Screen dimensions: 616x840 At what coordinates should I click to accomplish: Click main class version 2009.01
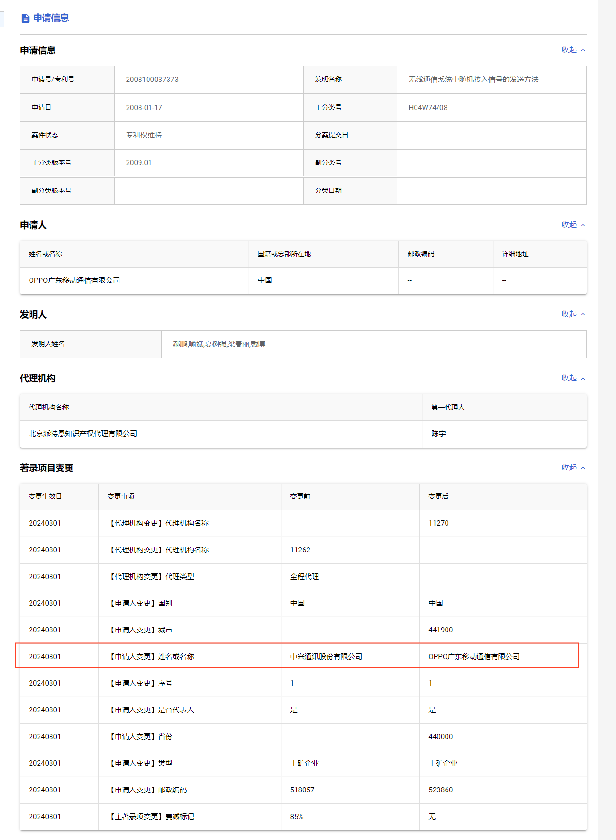pyautogui.click(x=139, y=163)
